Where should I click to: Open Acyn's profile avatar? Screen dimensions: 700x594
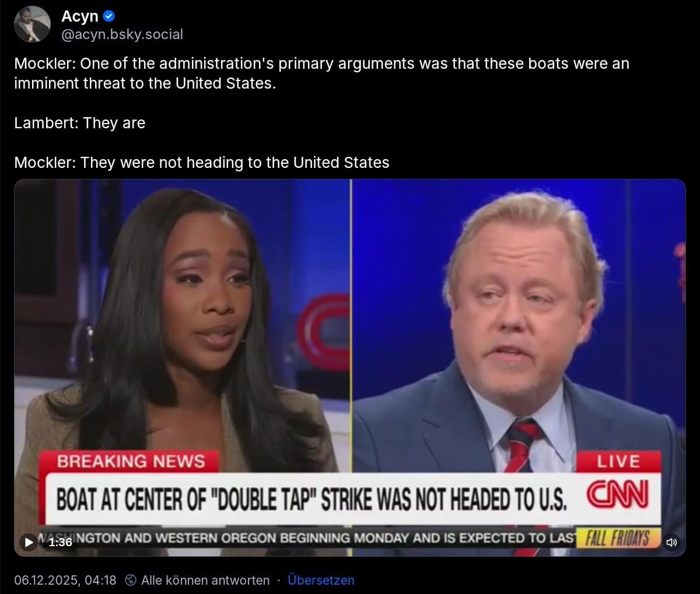point(32,24)
